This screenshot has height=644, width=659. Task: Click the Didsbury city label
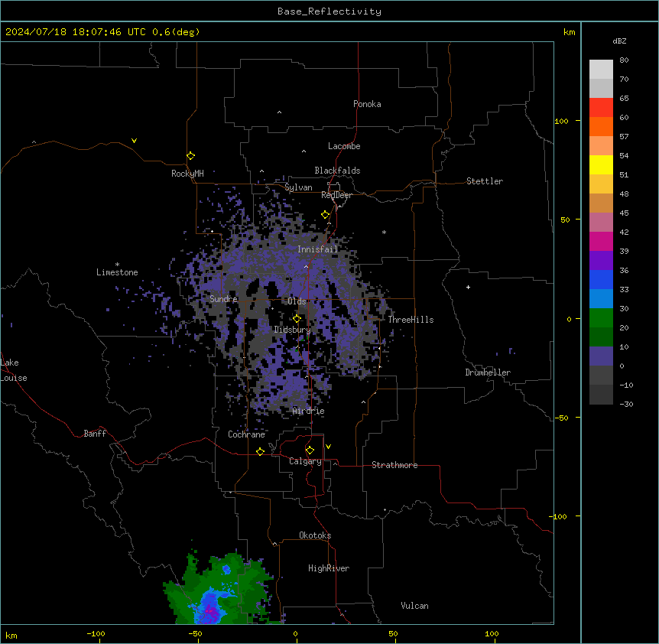pos(293,330)
